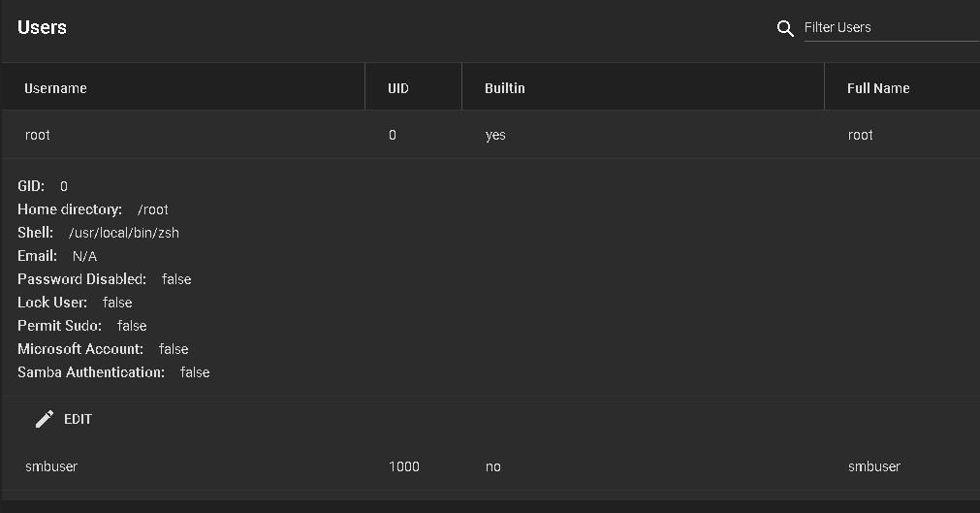
Task: Click the Home directory /root value
Action: pos(153,209)
